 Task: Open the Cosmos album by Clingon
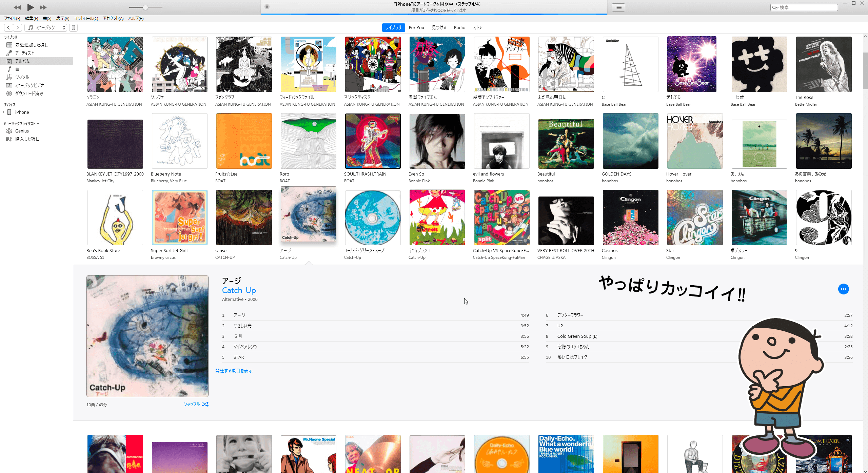631,218
